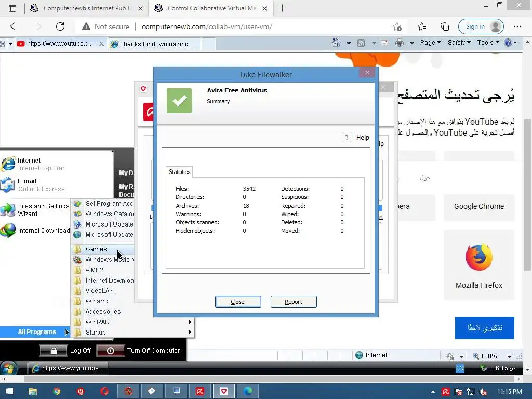
Task: Open All Programs in the Start menu
Action: coord(35,332)
